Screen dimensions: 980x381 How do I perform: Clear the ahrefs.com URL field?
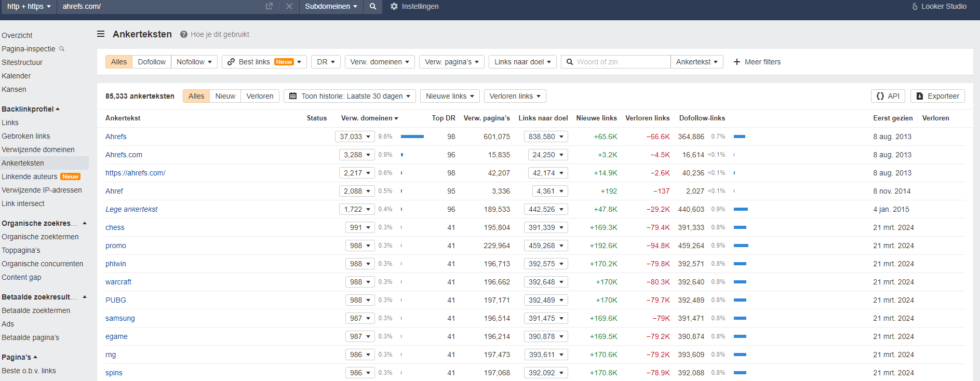(x=289, y=6)
